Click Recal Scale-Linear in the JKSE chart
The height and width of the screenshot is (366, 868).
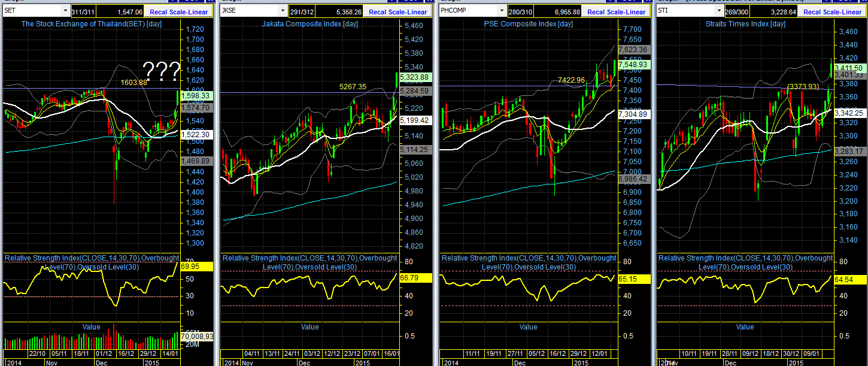[398, 11]
